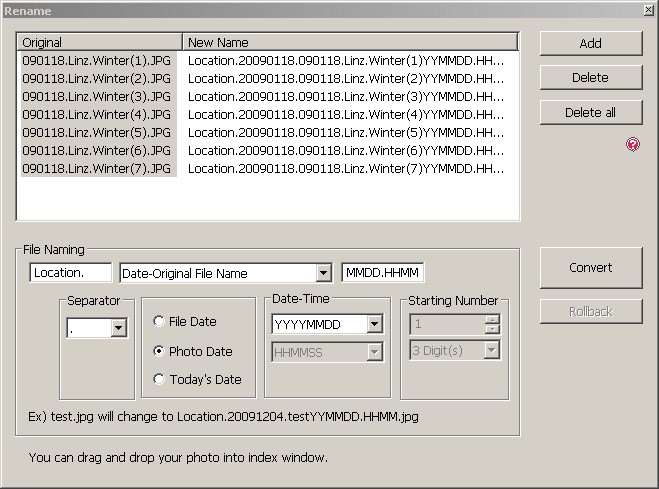
Task: Start renaming with the Convert button
Action: pos(590,267)
